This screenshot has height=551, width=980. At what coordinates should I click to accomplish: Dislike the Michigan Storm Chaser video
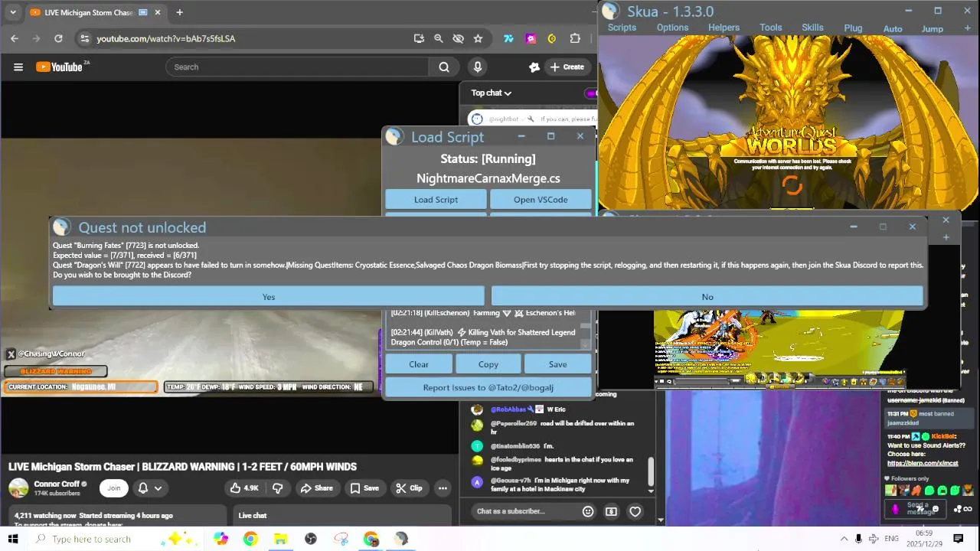(x=278, y=488)
